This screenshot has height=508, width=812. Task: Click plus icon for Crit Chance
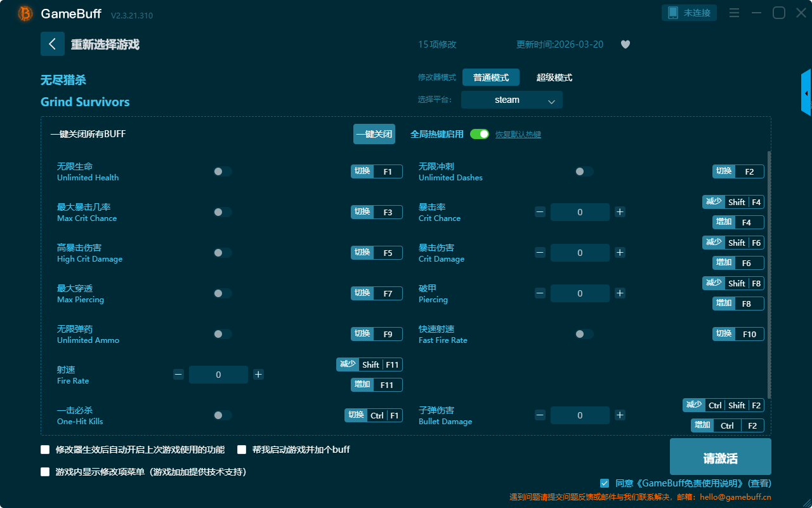(x=620, y=212)
